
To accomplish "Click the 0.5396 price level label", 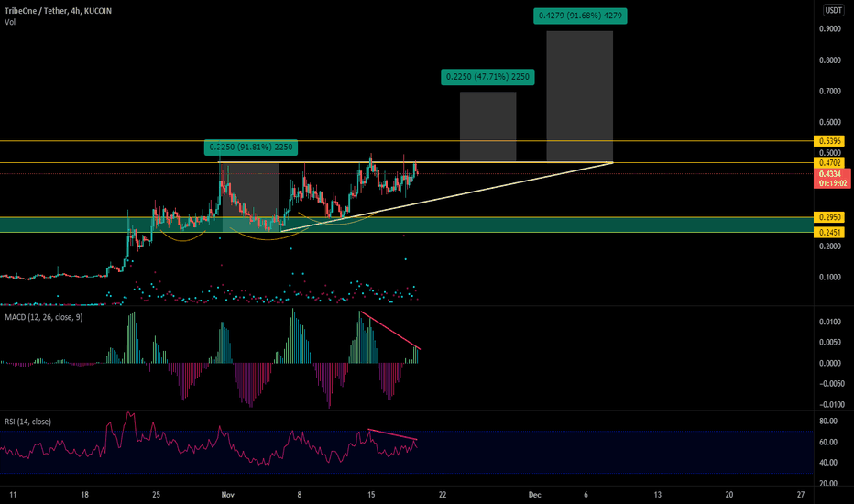I will point(829,141).
